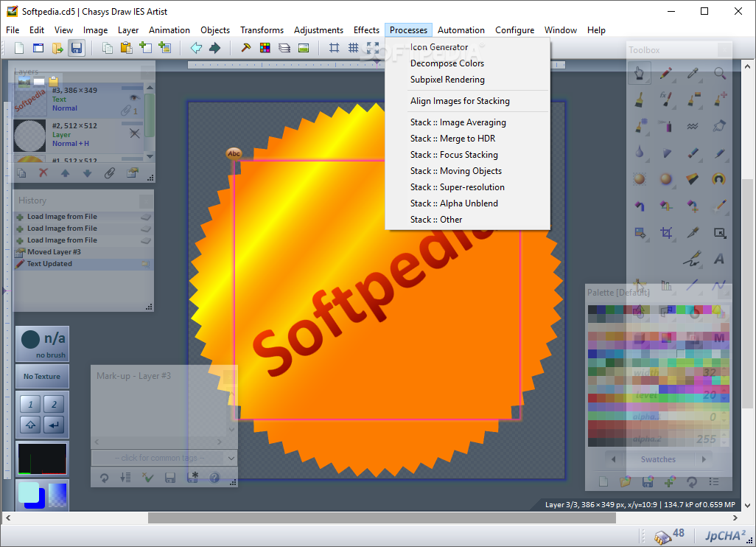Choose Align Images for Stacking
Viewport: 756px width, 547px height.
tap(460, 101)
